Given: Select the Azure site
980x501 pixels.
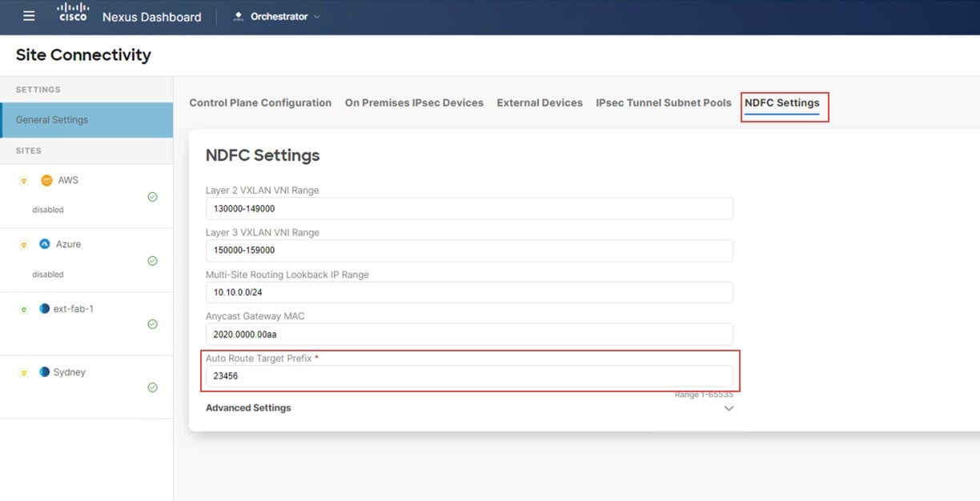Looking at the screenshot, I should point(86,260).
